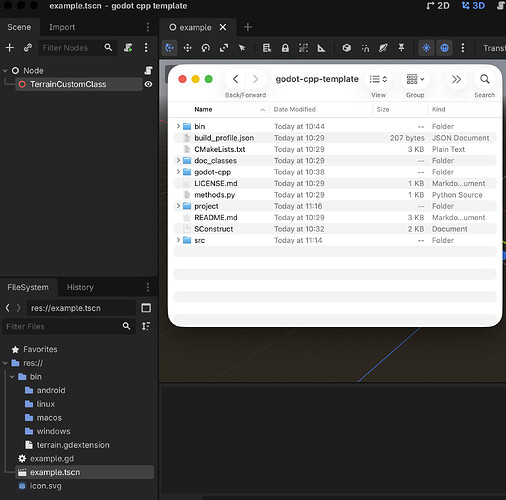
Task: Switch to 2D workspace
Action: (438, 6)
